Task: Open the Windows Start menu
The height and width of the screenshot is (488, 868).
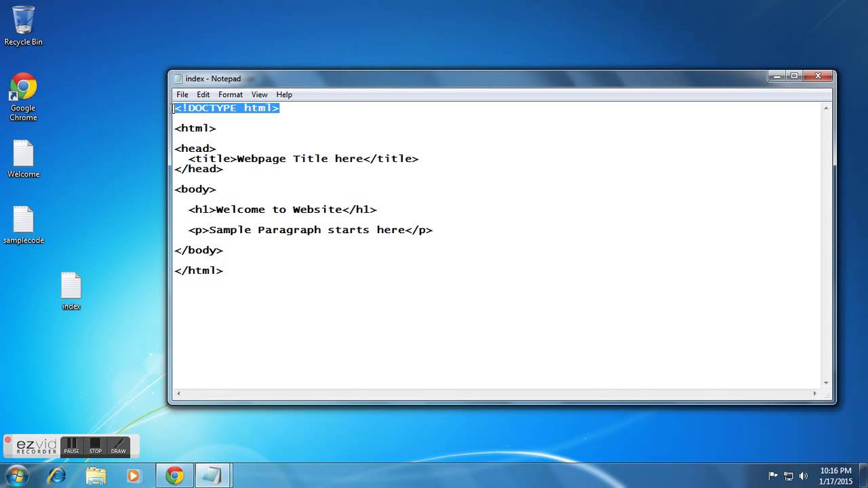Action: click(16, 476)
